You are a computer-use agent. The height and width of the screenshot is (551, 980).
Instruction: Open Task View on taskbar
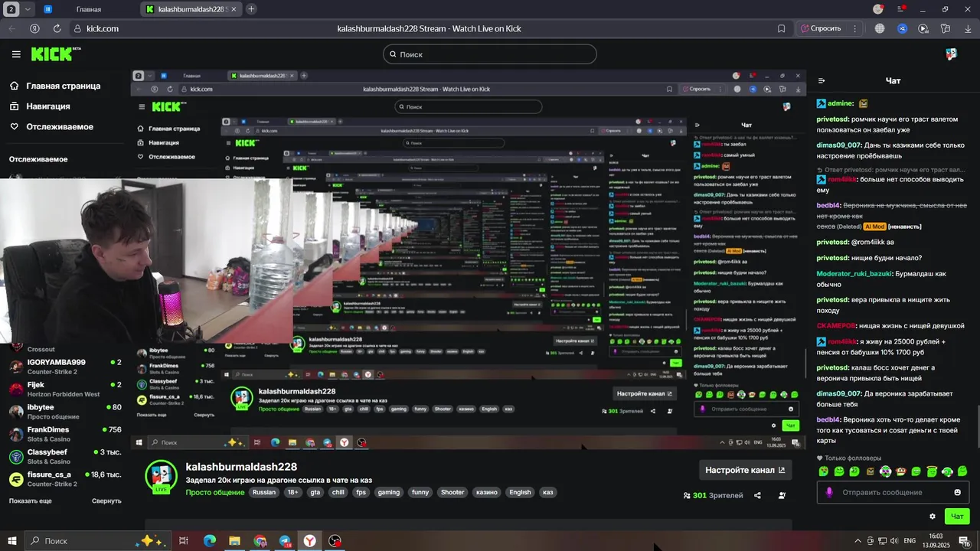(184, 541)
